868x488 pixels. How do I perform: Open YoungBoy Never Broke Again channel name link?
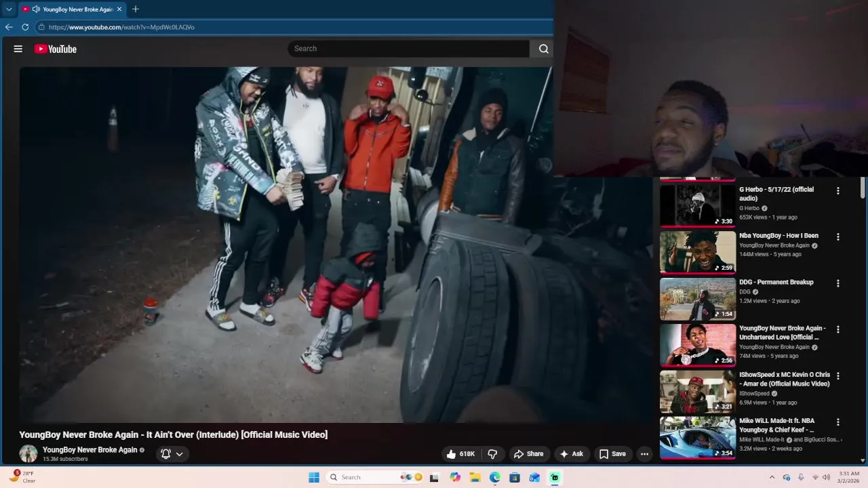90,450
